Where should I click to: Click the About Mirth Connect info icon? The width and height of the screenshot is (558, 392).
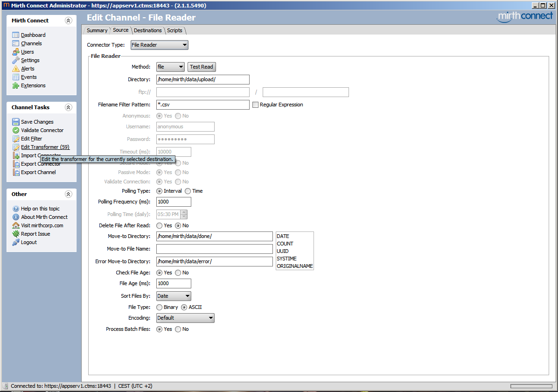point(16,217)
